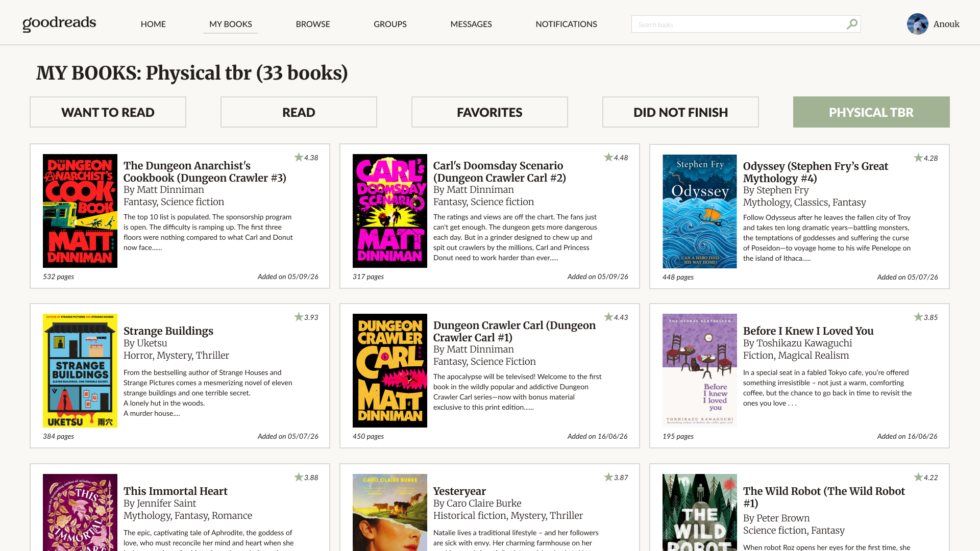Click rating star for Dungeon Anarchist's Cookbook
980x551 pixels.
[299, 157]
